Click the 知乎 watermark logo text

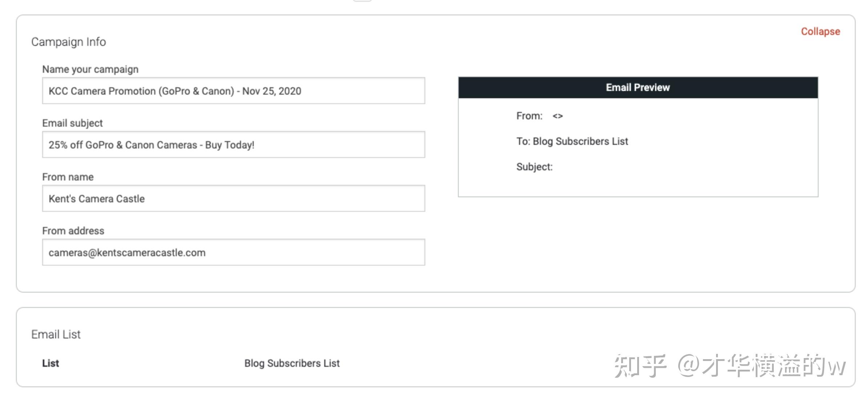point(640,365)
